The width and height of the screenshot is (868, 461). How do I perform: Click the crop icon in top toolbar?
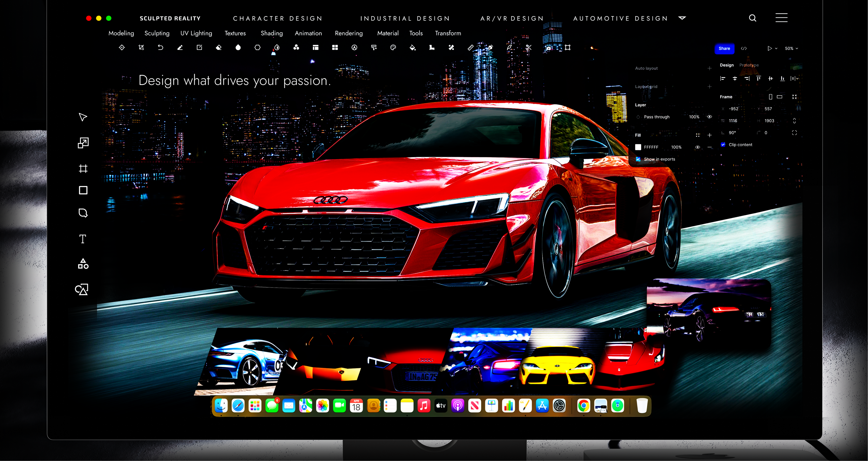pos(141,47)
